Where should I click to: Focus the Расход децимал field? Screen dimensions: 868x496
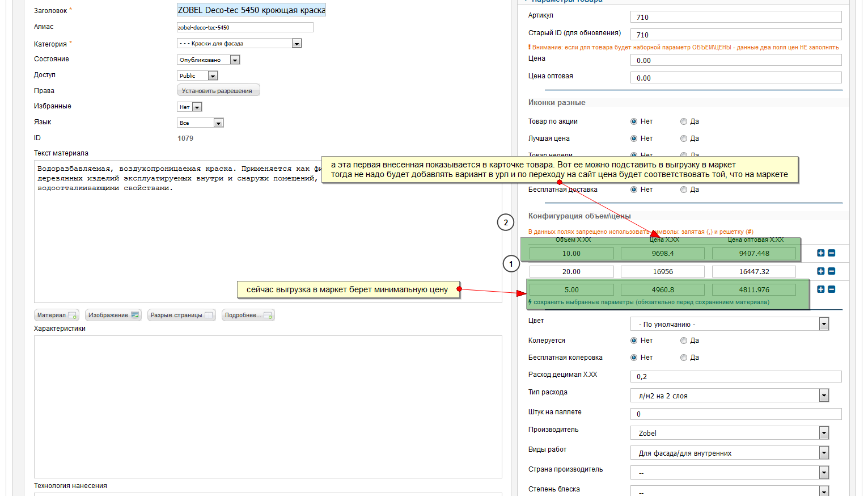(x=736, y=376)
